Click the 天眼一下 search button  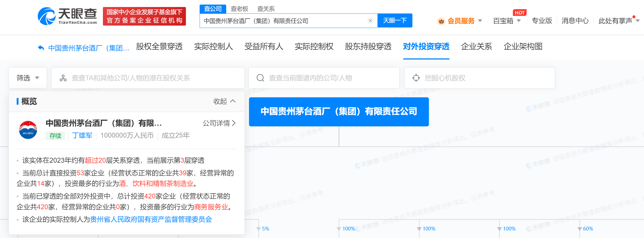[x=395, y=21]
